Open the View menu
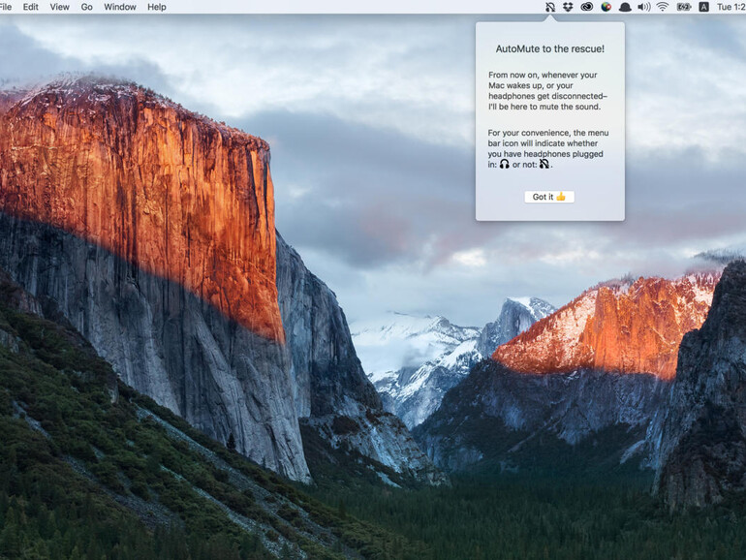 click(x=59, y=7)
